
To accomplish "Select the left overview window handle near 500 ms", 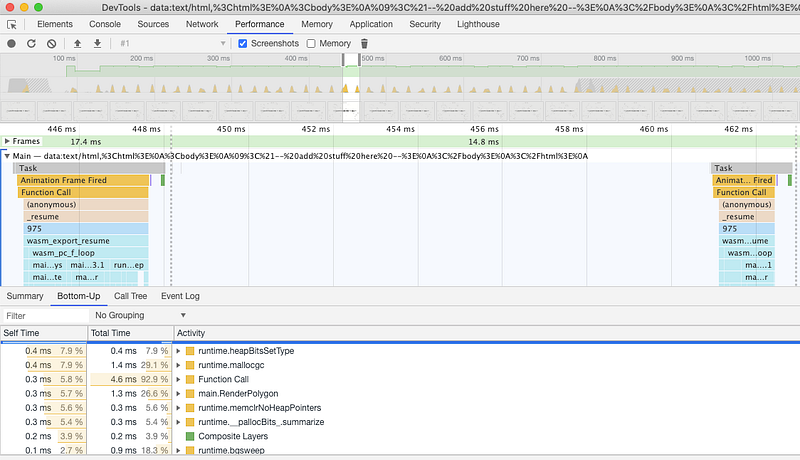I will [x=343, y=60].
